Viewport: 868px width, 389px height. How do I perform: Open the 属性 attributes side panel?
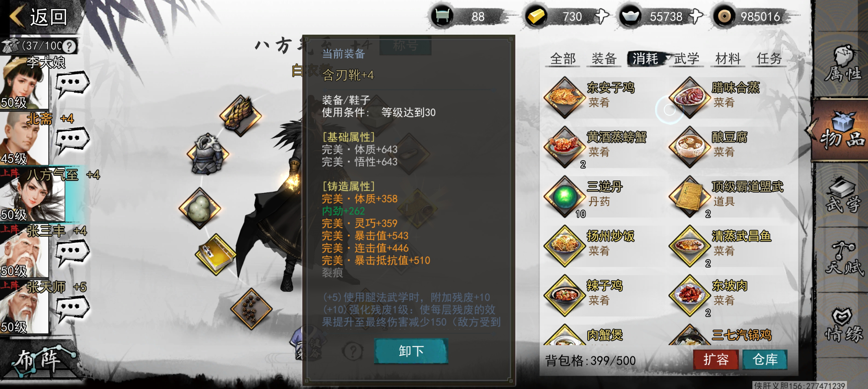pos(842,63)
